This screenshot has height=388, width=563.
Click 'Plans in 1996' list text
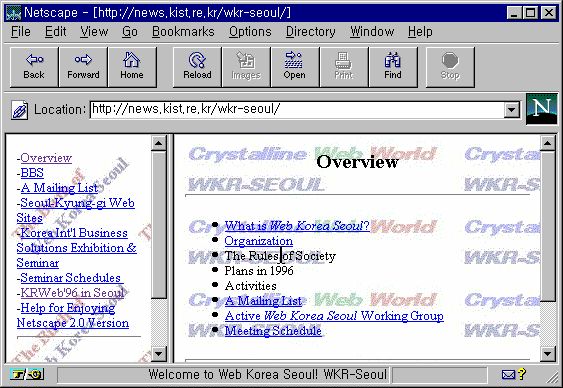pos(259,271)
